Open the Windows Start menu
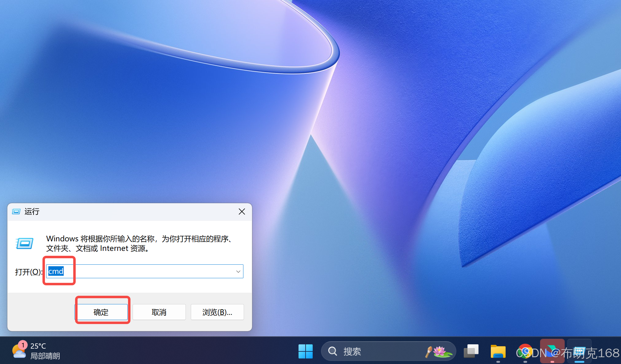The height and width of the screenshot is (364, 621). click(x=305, y=351)
